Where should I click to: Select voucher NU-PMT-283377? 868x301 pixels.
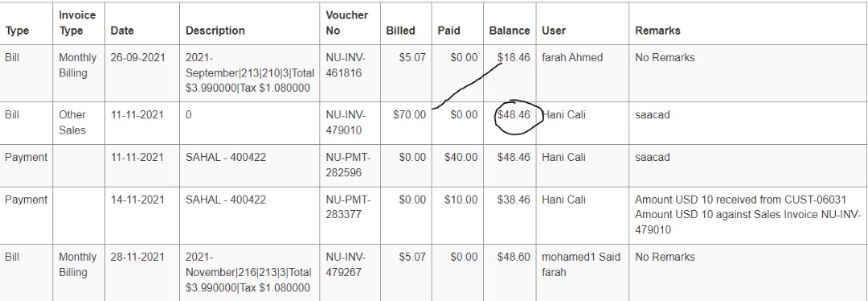tap(348, 208)
